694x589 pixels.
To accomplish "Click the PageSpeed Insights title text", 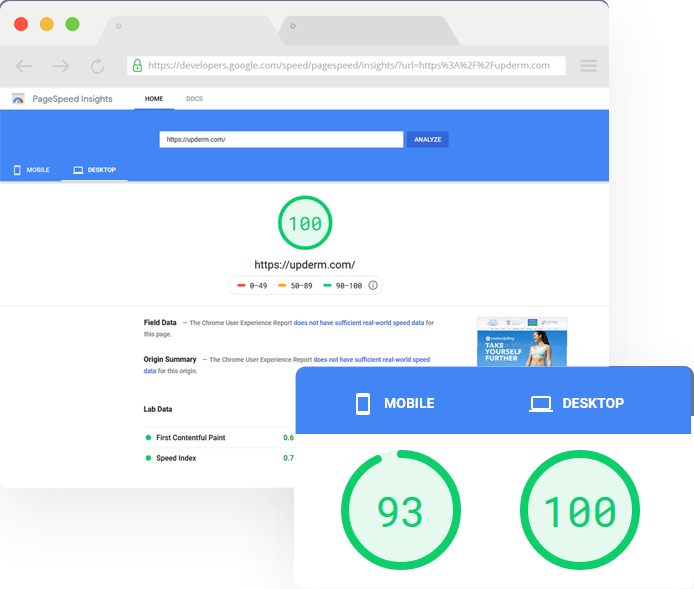I will tap(72, 99).
